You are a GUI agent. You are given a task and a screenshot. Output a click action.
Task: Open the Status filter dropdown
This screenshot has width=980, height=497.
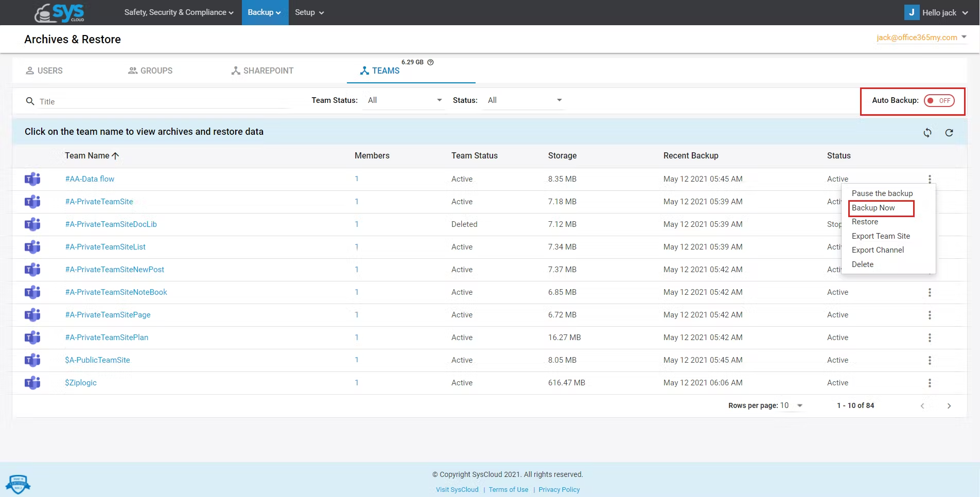tap(523, 100)
